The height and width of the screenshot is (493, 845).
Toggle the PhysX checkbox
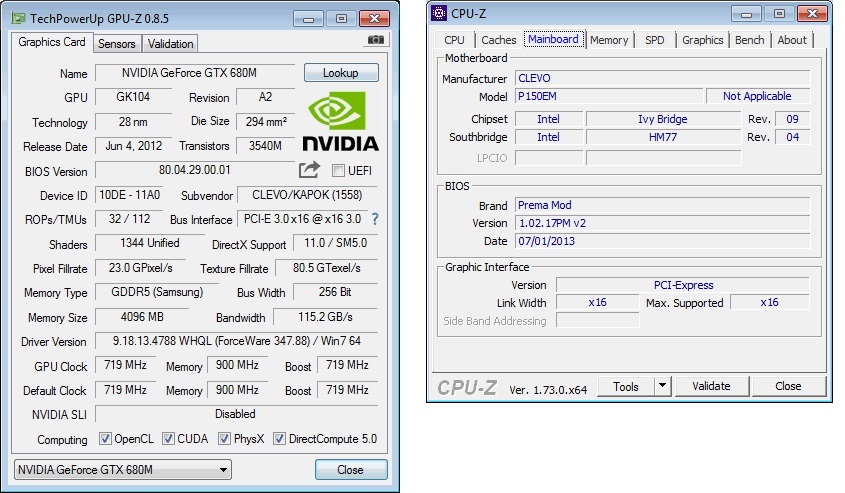pos(224,439)
